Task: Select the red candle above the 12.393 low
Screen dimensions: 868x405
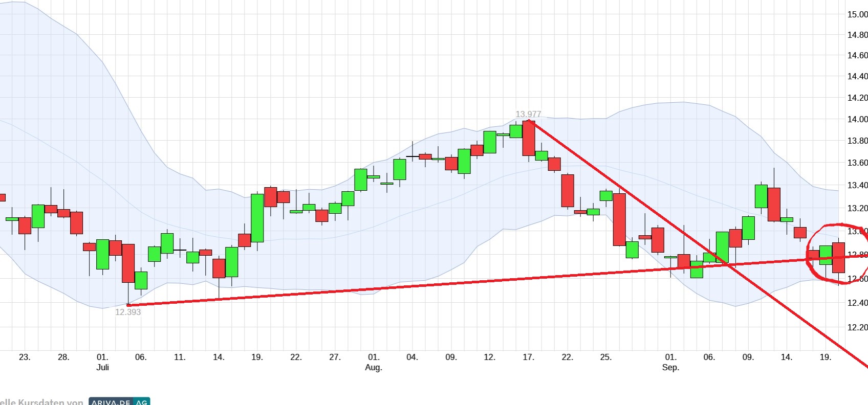Action: click(128, 263)
